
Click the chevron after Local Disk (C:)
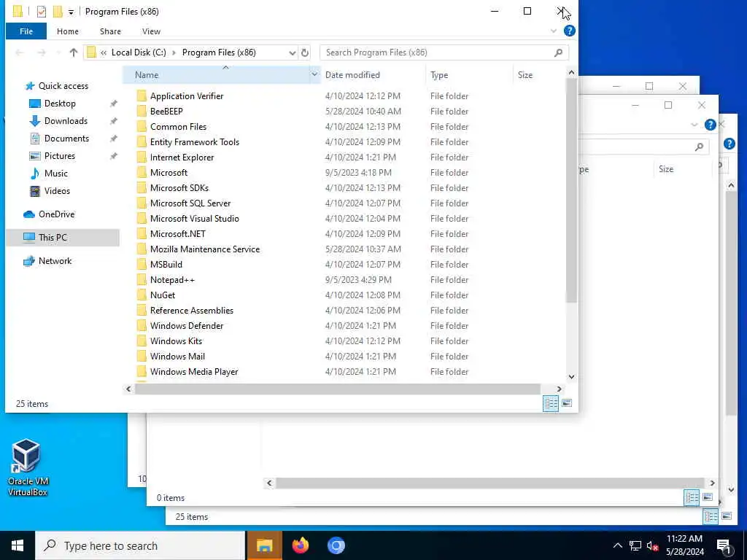pos(174,52)
